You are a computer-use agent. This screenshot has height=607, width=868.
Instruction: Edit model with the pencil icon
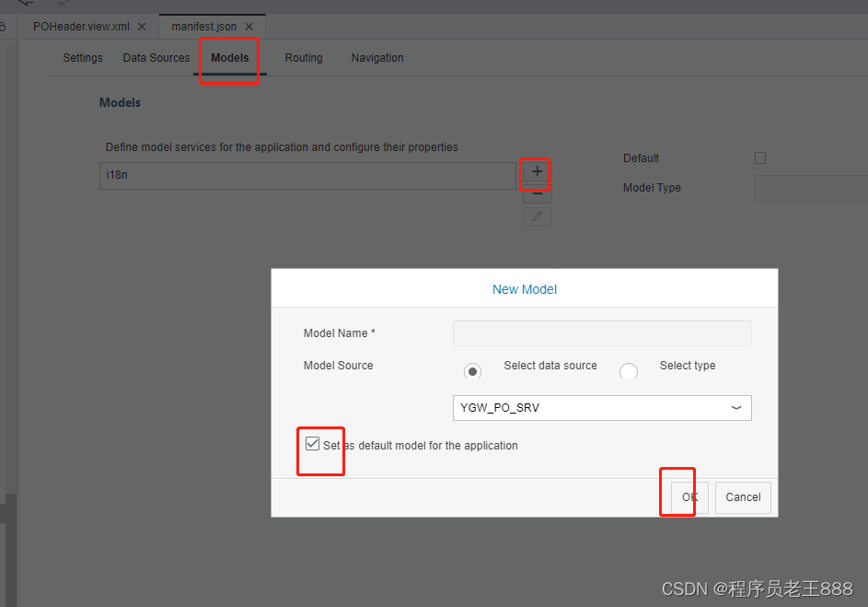click(x=537, y=216)
